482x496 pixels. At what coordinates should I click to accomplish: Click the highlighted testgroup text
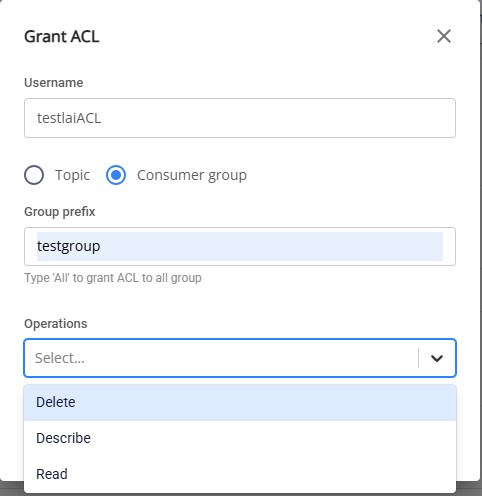69,247
